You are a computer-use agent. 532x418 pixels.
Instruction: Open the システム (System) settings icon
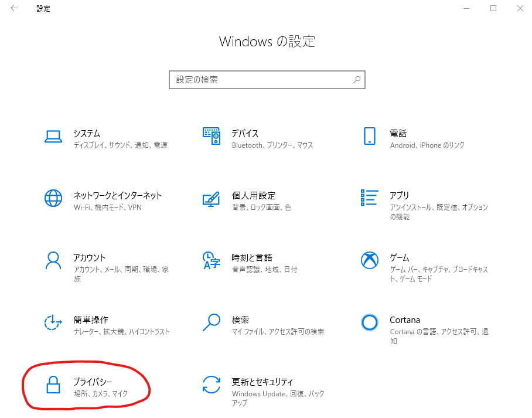(x=53, y=136)
